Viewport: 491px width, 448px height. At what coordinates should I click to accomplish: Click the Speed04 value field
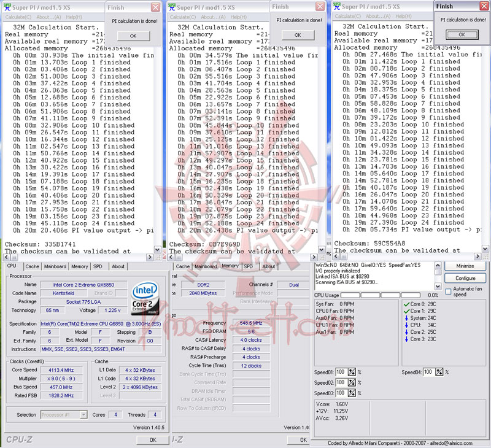pos(428,372)
